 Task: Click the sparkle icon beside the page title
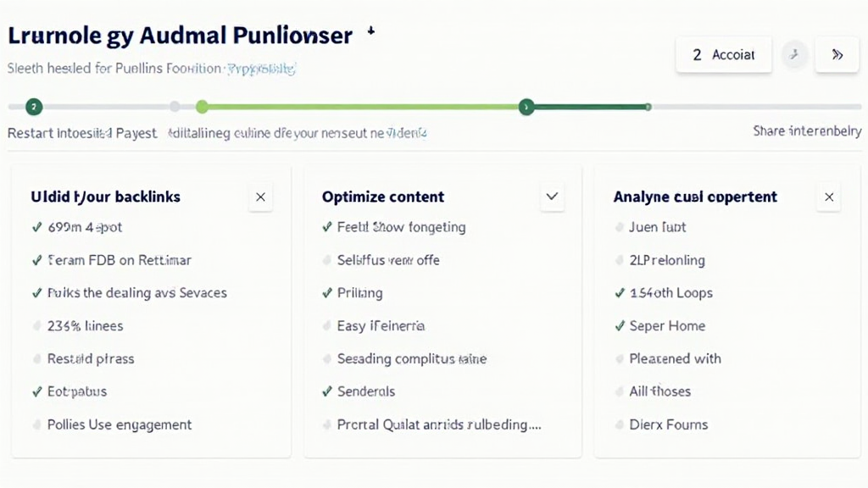[x=370, y=31]
